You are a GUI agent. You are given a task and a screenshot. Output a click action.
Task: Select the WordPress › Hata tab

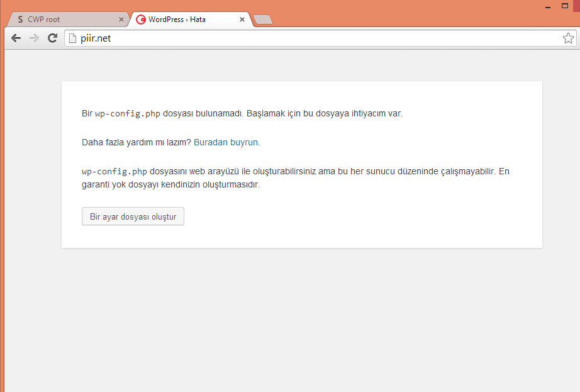tap(191, 20)
